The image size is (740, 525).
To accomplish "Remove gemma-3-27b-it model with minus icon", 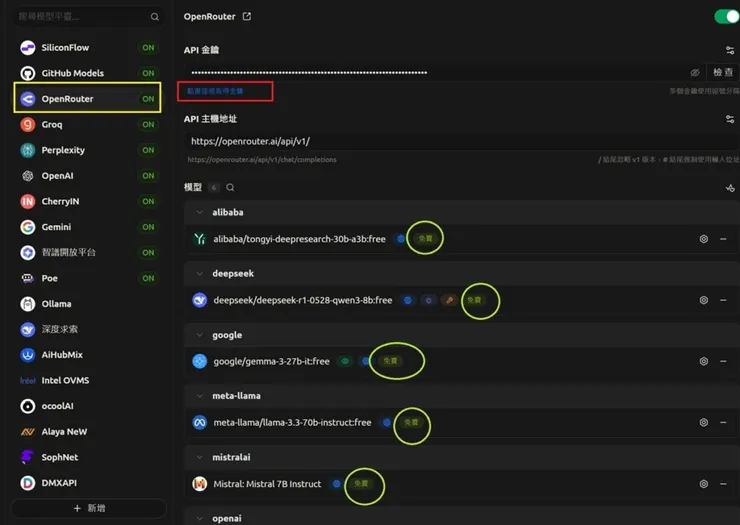I will click(723, 361).
